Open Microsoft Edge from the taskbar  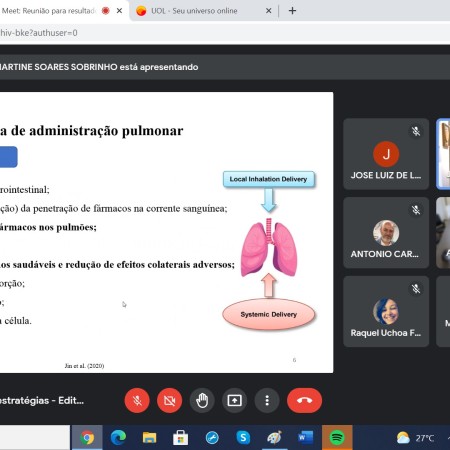118,437
